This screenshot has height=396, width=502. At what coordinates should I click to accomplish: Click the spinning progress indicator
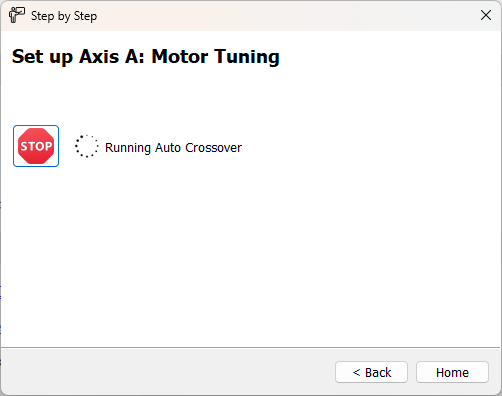click(x=86, y=146)
